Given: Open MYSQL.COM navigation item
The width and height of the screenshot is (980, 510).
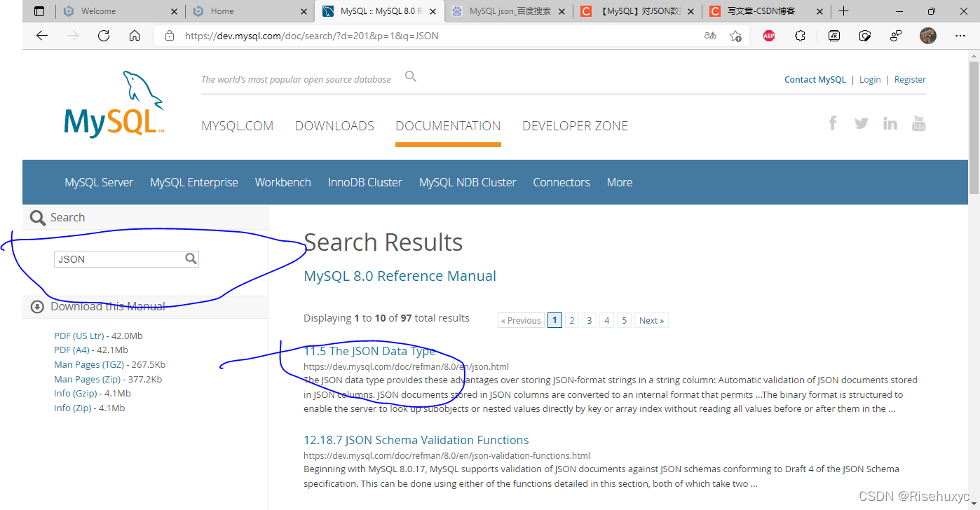Looking at the screenshot, I should click(x=238, y=126).
